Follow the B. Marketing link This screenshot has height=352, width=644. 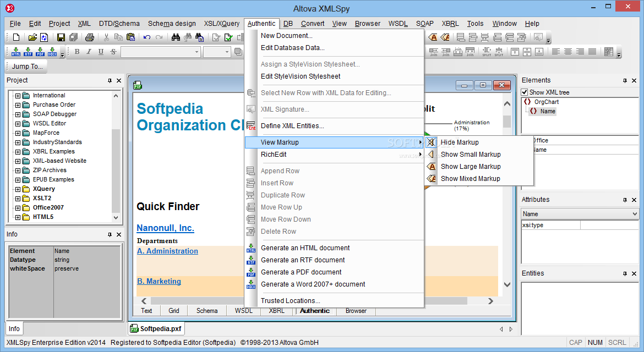[x=159, y=282]
